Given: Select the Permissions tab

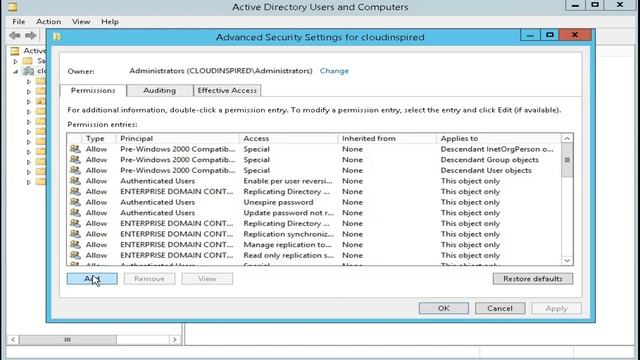Looking at the screenshot, I should point(93,90).
